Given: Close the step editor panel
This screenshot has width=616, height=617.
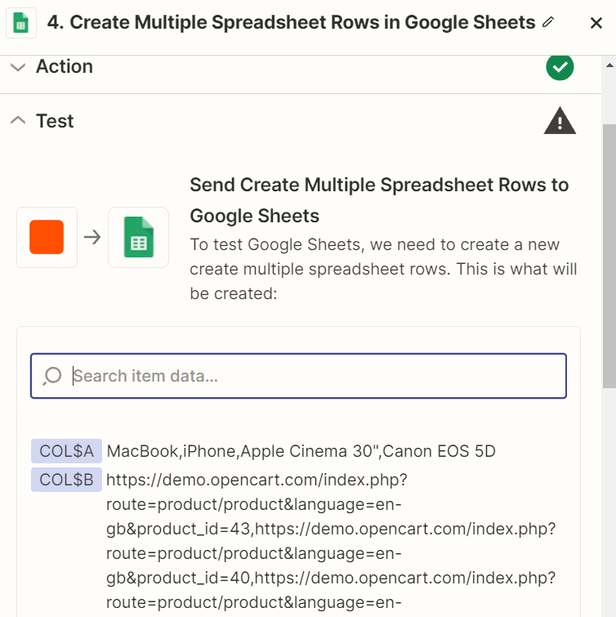Looking at the screenshot, I should 596,23.
